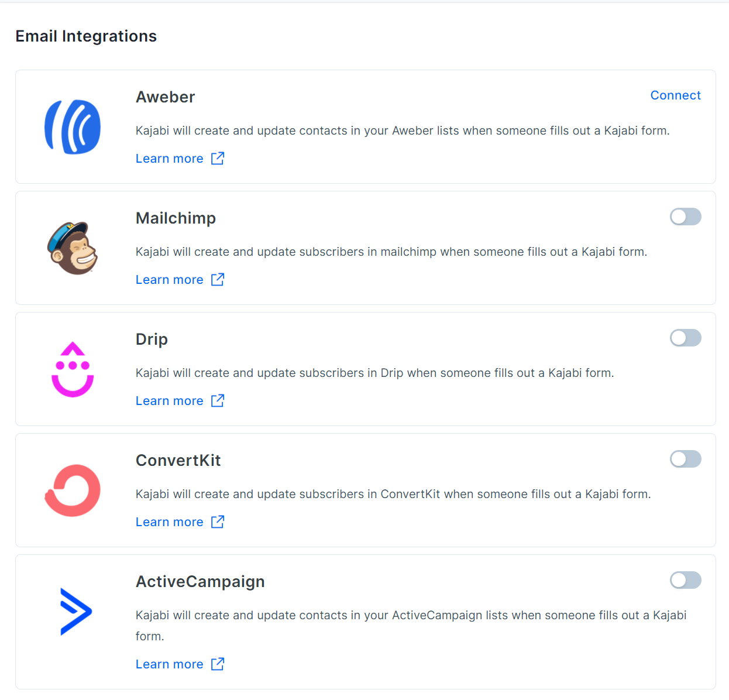Turn on the Drip toggle switch
Screen dimensions: 729x700
pos(686,338)
